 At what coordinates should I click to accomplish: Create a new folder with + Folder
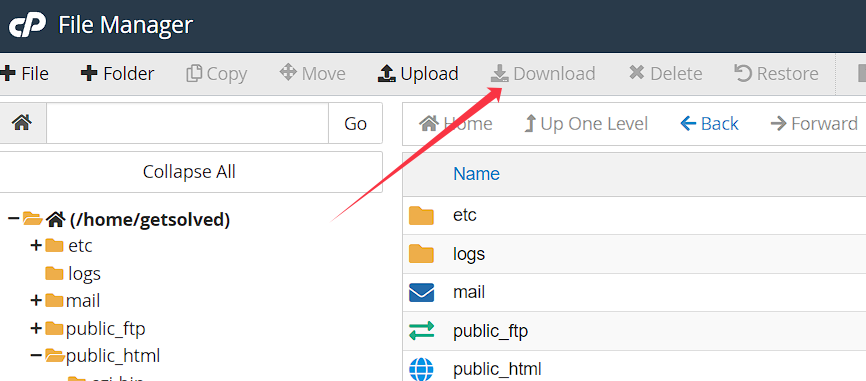coord(117,73)
